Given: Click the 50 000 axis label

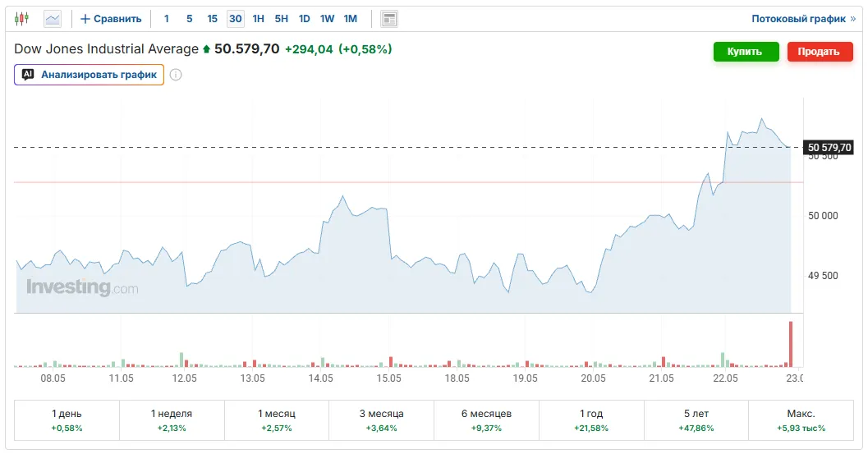Looking at the screenshot, I should click(823, 215).
